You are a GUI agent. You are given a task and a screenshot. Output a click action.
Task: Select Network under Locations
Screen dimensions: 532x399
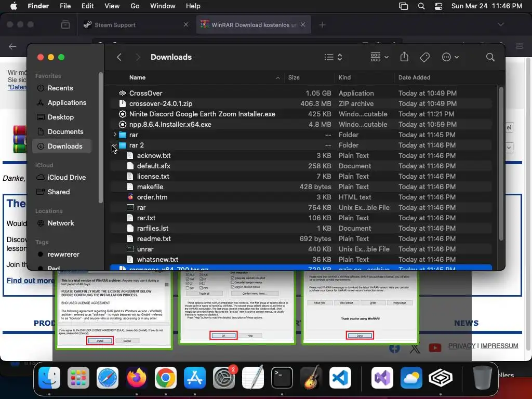coord(62,223)
